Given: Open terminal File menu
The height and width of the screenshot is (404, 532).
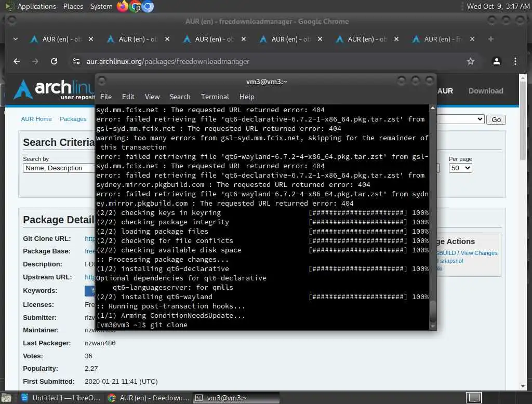Looking at the screenshot, I should coord(106,97).
